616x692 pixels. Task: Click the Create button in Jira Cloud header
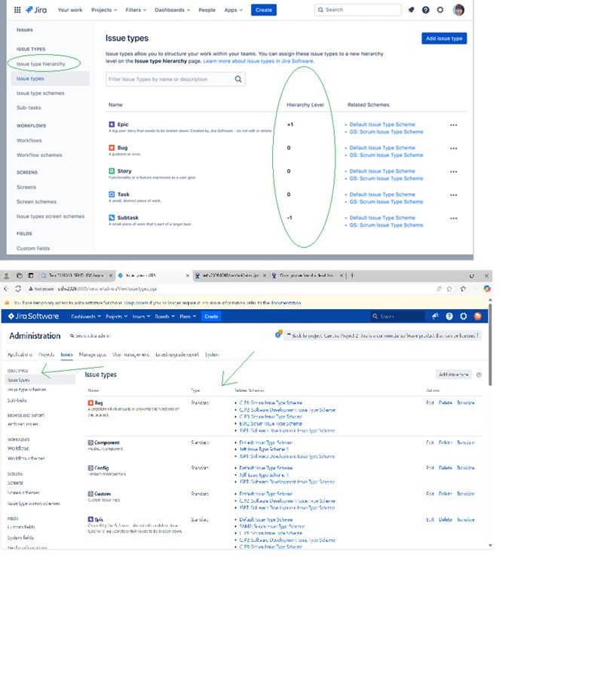coord(264,10)
